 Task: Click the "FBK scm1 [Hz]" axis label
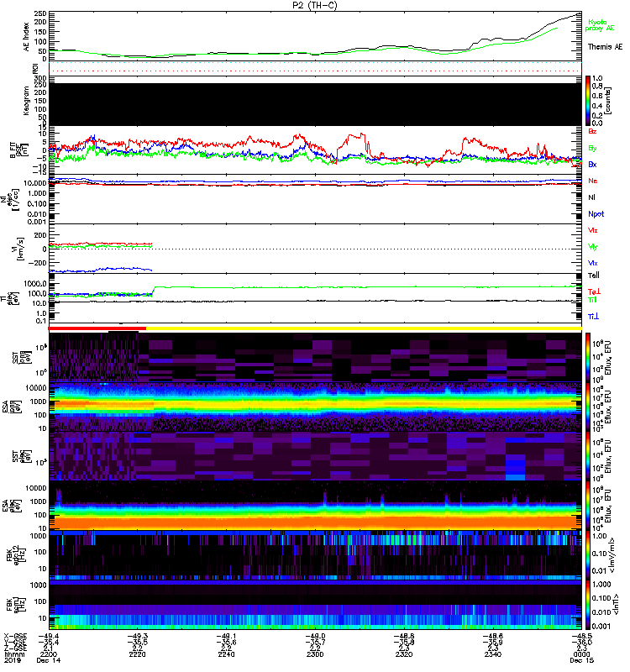(16, 604)
